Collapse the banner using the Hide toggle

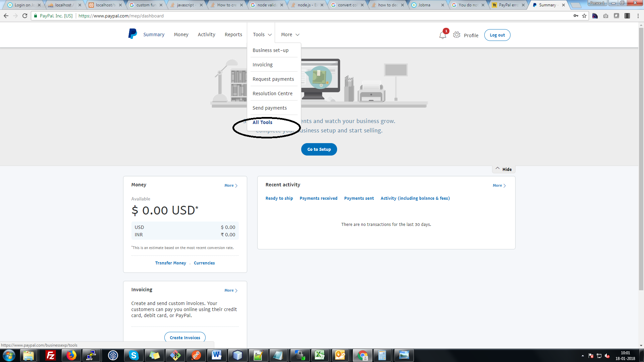click(x=503, y=169)
